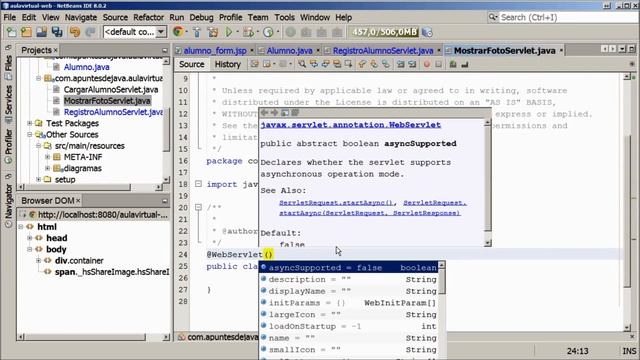Screen dimensions: 640x360
Task: Click the New Project toolbar icon
Action: click(x=26, y=32)
